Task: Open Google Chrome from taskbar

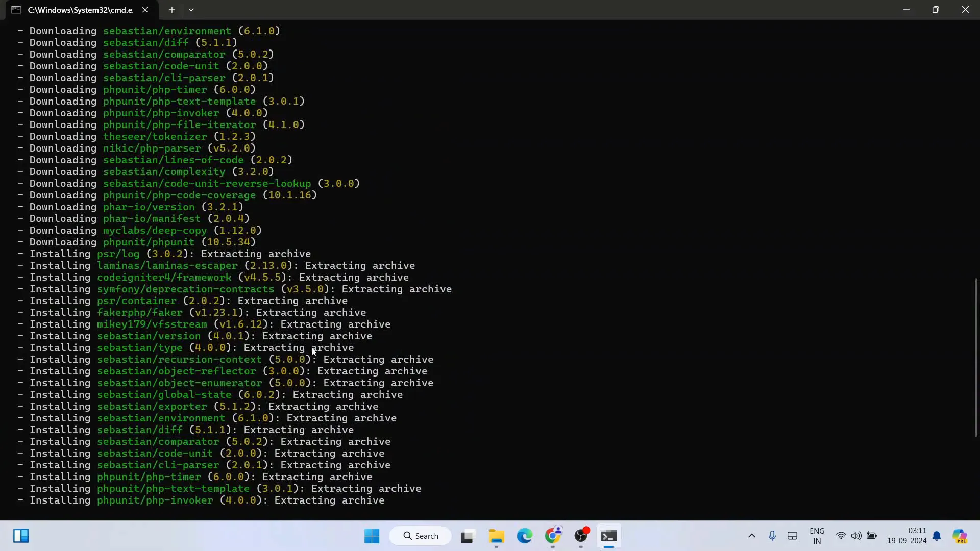Action: [553, 536]
